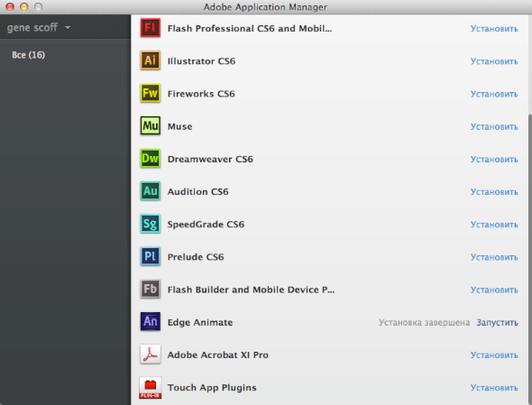Select the Touch App Plugins title text

[212, 388]
